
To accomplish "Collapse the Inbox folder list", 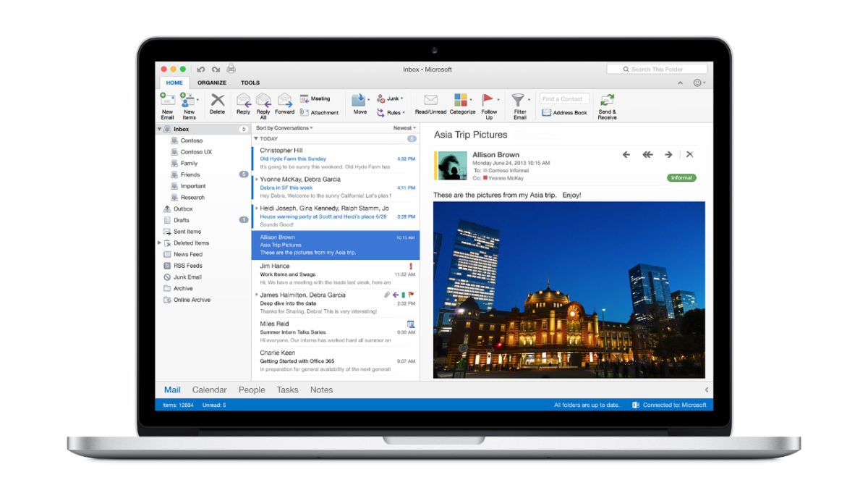I will [158, 128].
